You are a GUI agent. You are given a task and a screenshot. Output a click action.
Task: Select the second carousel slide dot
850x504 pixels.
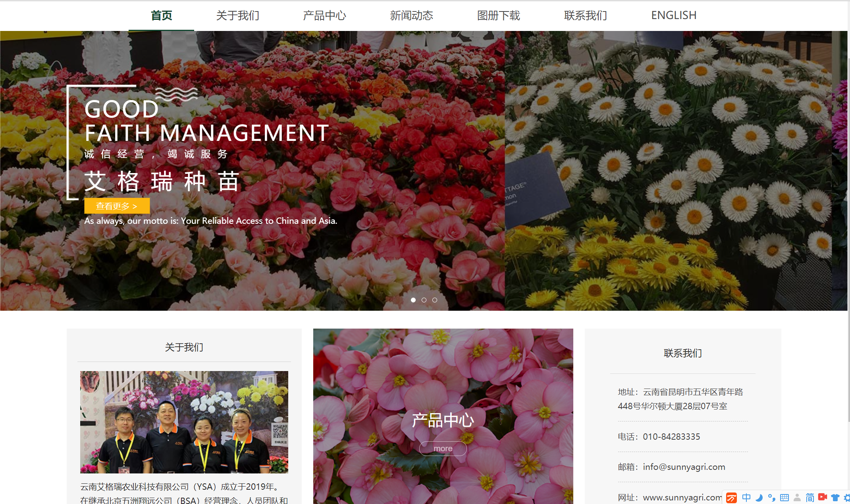click(x=424, y=300)
